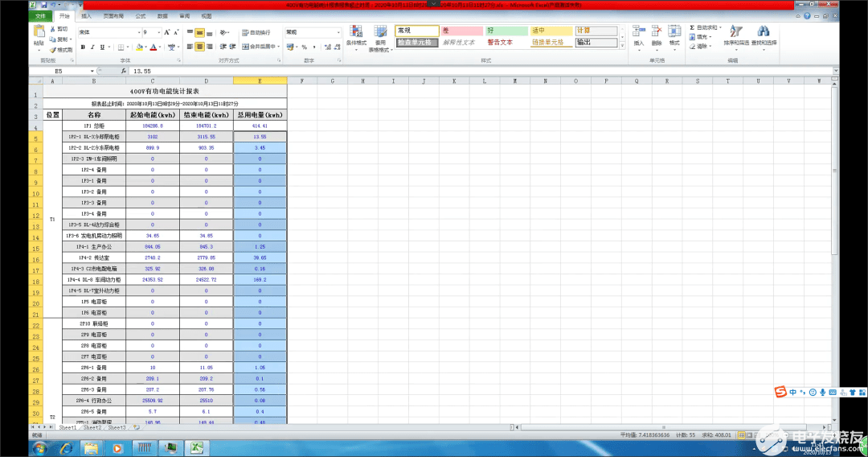Switch to the Formulas (公式) tab
868x457 pixels.
141,16
